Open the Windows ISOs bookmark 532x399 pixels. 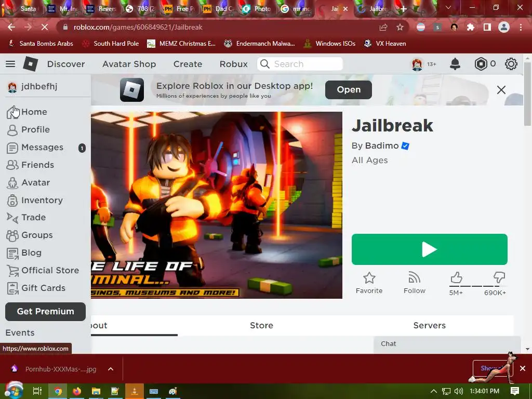point(329,44)
